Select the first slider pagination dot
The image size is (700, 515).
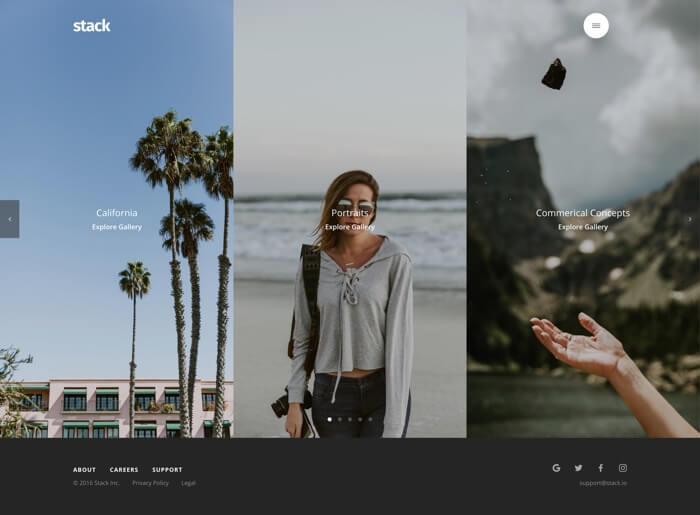[330, 419]
